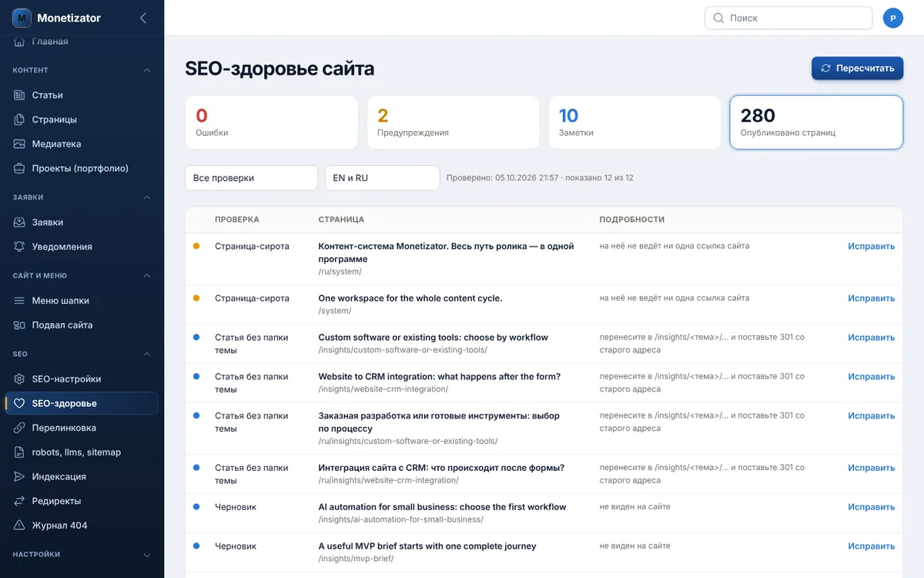Click the Меню шапки hamburger icon
The width and height of the screenshot is (924, 578).
click(x=19, y=301)
